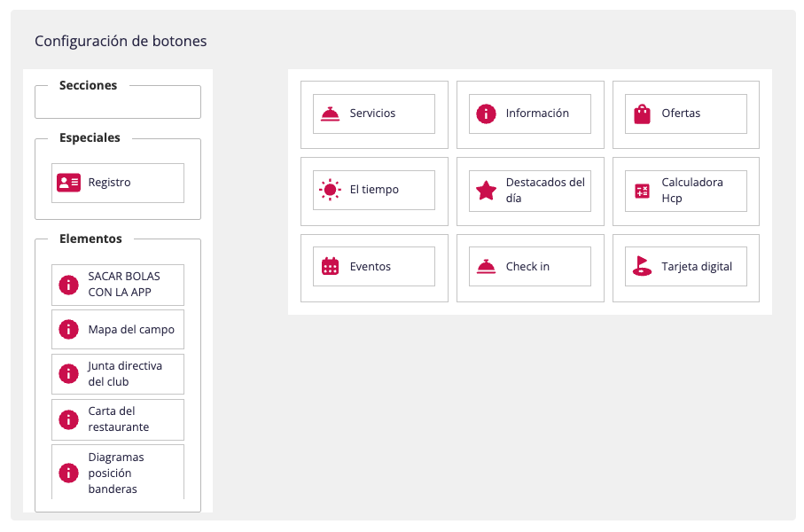Click the shopping bag icon on Ofertas
The height and width of the screenshot is (532, 804).
pos(642,113)
